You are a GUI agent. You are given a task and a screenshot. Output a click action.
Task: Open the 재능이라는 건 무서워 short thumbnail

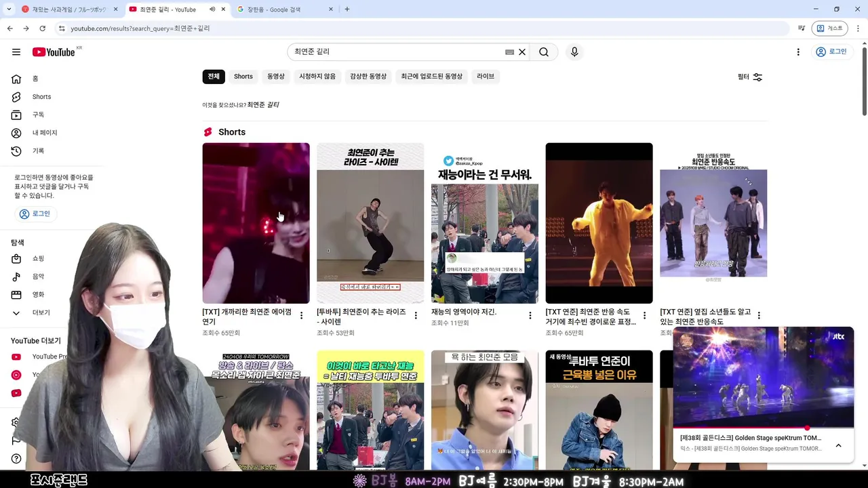[x=485, y=223]
